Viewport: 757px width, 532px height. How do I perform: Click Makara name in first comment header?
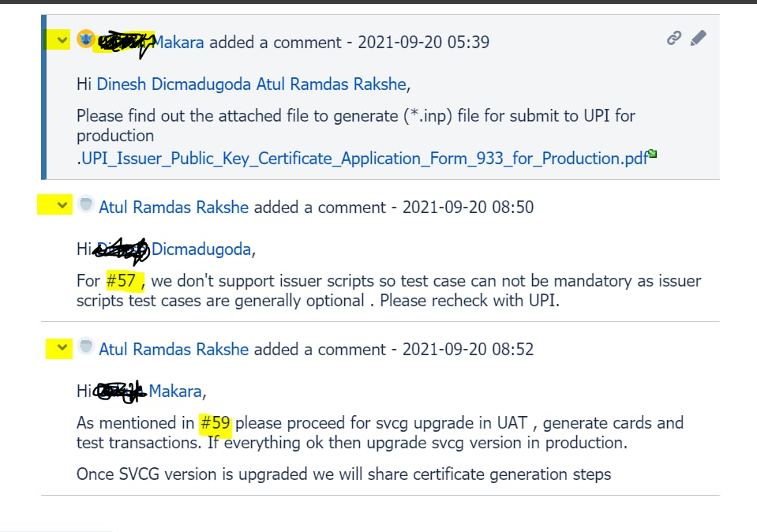pyautogui.click(x=179, y=42)
